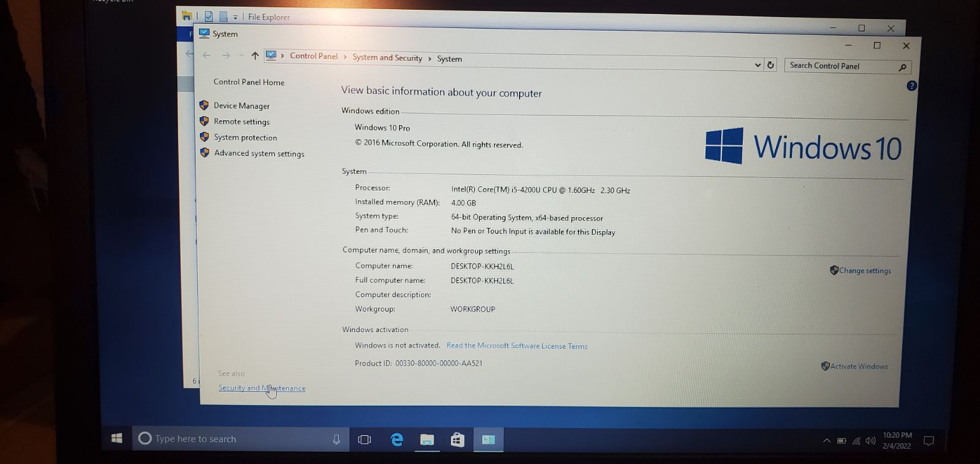The image size is (980, 464).
Task: Open System protection settings
Action: [245, 138]
